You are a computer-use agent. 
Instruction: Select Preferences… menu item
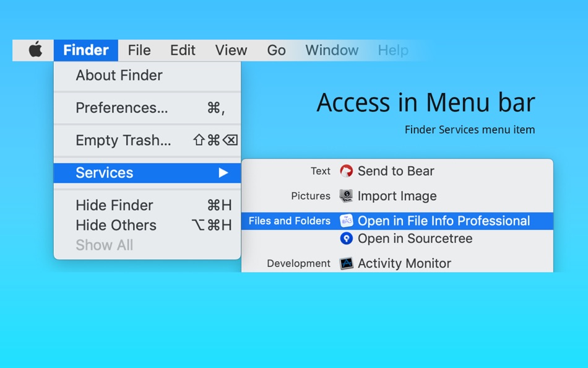tap(147, 108)
